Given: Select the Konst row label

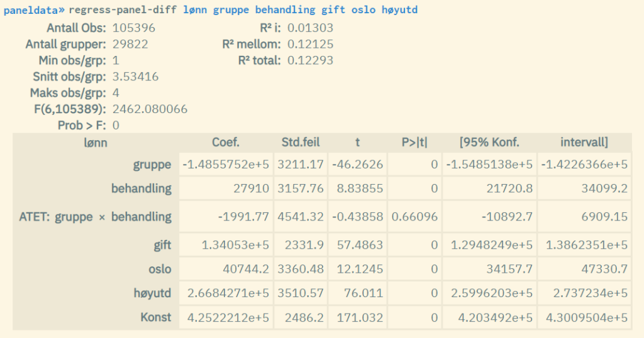Looking at the screenshot, I should pos(156,317).
